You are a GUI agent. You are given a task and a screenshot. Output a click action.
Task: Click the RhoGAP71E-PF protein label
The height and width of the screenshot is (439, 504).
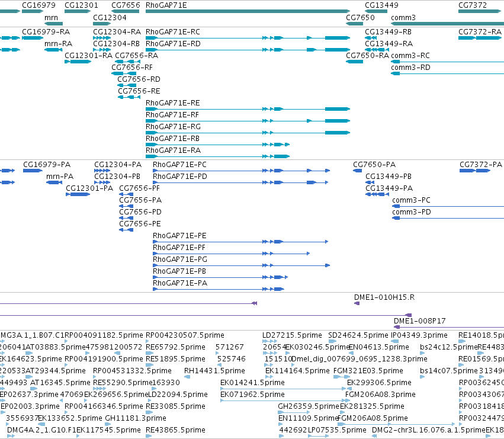click(179, 248)
